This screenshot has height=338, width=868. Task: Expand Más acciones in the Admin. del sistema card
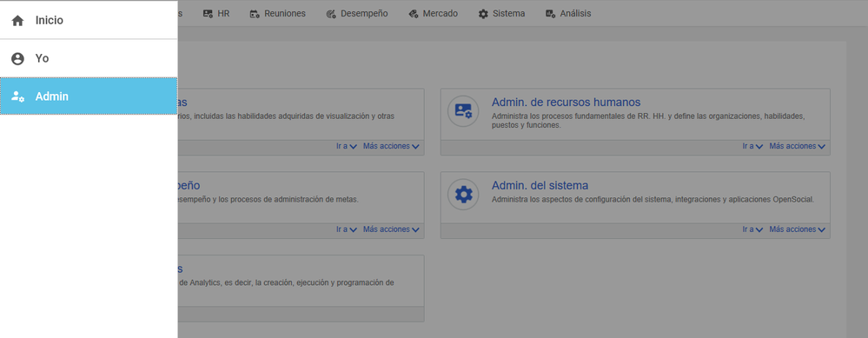[x=797, y=229]
